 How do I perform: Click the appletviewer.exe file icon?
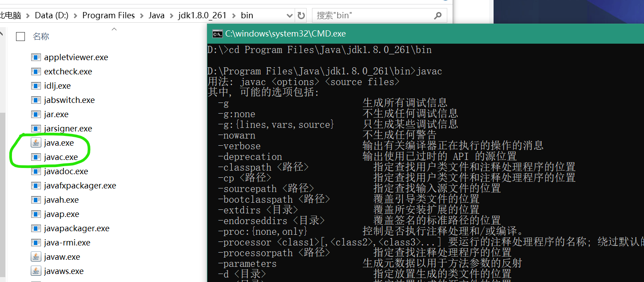click(x=36, y=57)
